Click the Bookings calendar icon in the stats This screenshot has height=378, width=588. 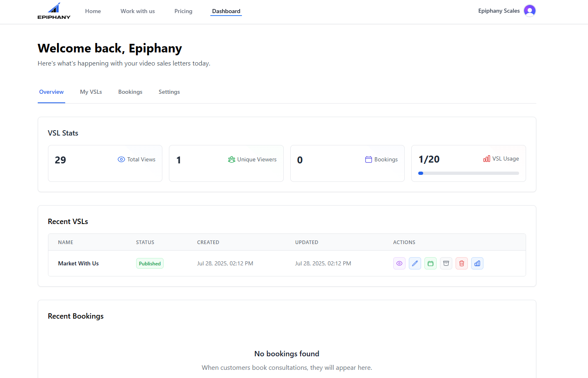(x=369, y=159)
